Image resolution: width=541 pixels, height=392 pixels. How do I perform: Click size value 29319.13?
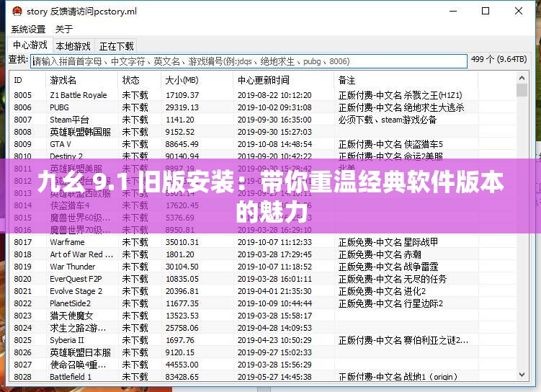[182, 107]
